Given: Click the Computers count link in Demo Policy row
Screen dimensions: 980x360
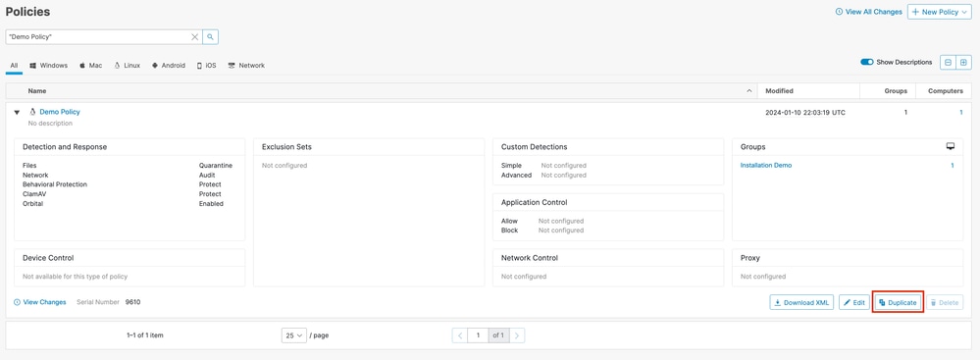Looking at the screenshot, I should click(960, 113).
